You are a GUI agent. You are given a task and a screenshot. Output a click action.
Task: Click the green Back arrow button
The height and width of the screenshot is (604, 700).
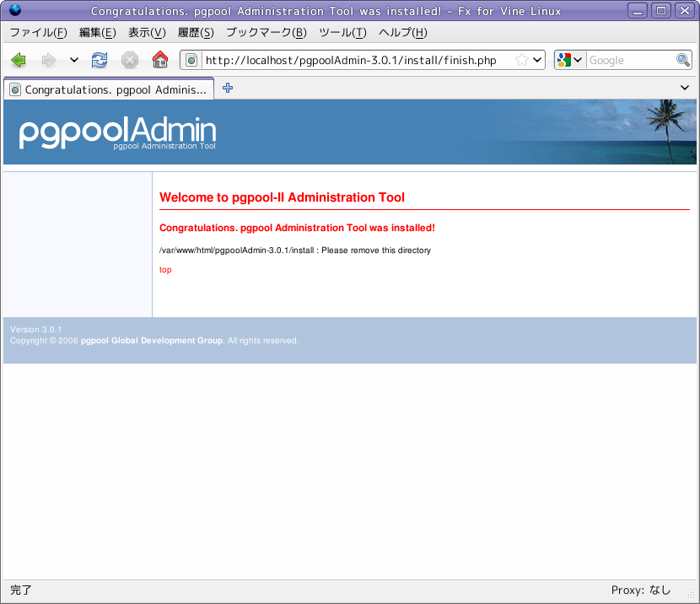19,60
